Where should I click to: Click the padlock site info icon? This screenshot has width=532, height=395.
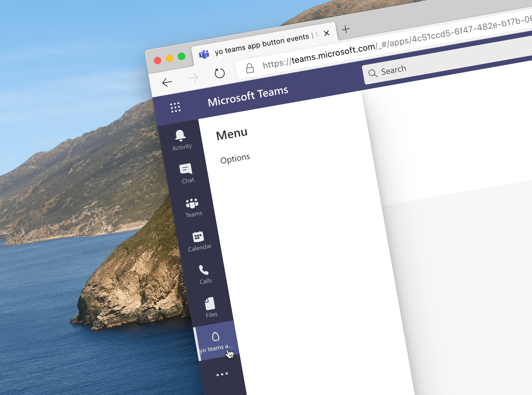click(250, 68)
